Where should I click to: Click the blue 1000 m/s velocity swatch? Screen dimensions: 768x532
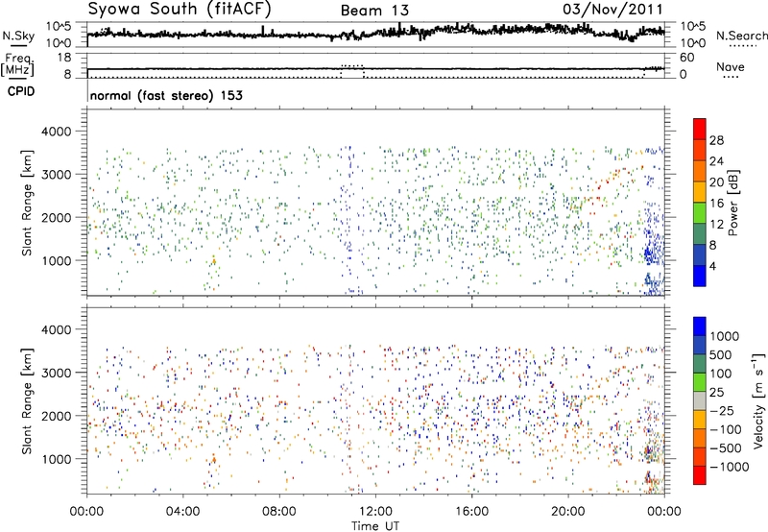700,326
